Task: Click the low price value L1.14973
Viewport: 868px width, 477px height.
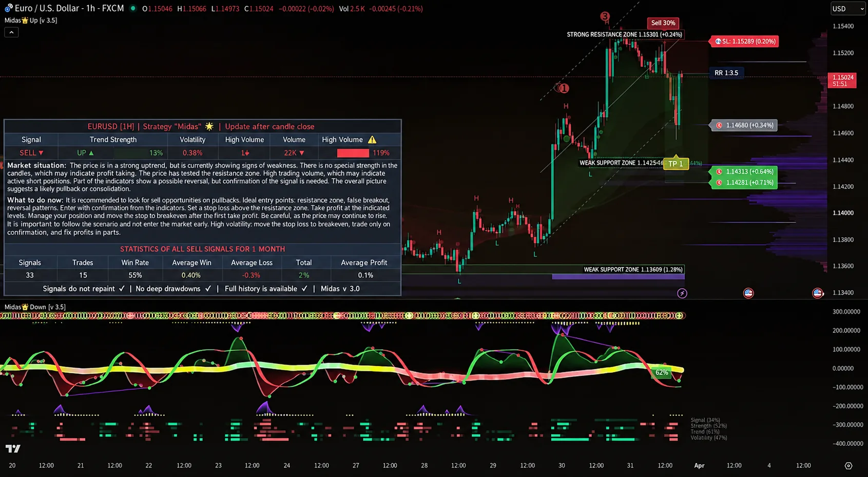Action: (225, 9)
